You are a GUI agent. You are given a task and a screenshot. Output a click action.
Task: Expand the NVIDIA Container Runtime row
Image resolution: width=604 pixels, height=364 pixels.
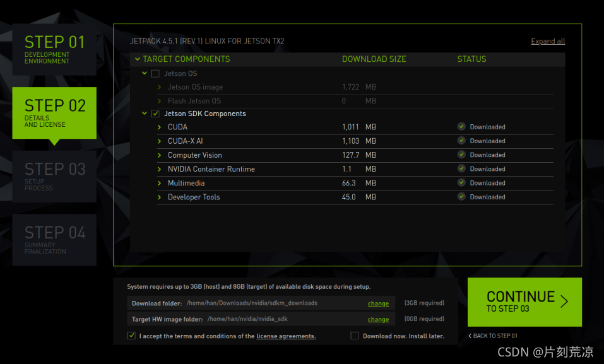coord(159,169)
